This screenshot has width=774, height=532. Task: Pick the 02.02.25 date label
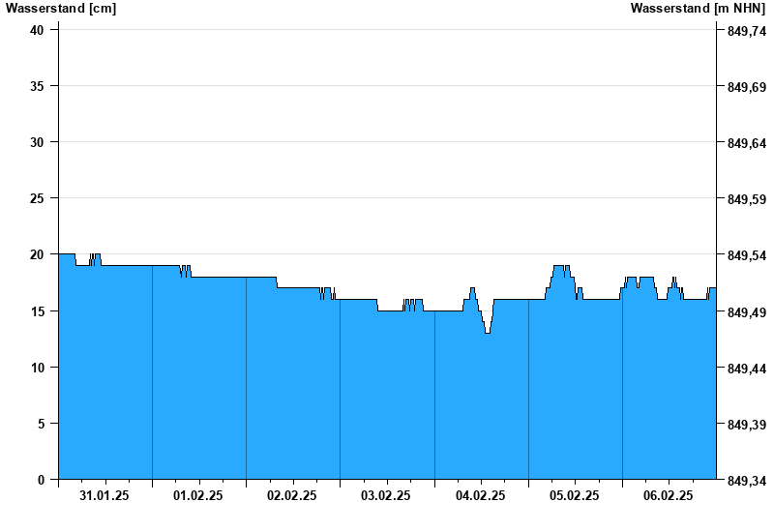click(x=292, y=496)
